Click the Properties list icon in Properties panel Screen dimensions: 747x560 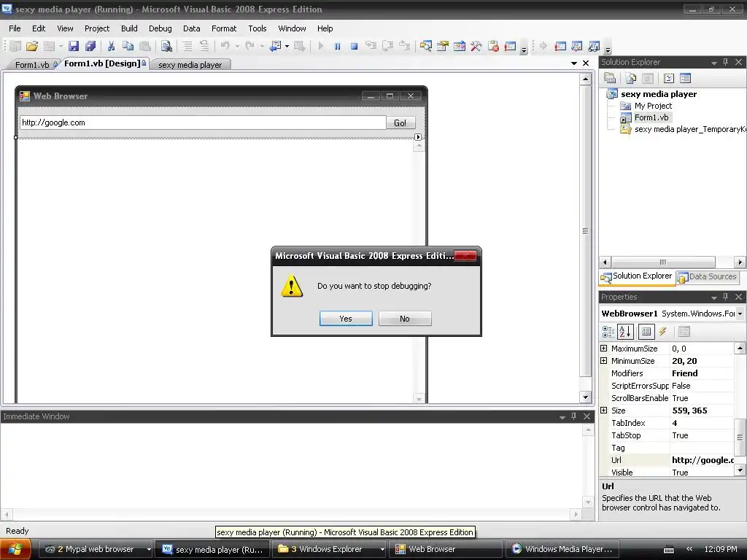(x=646, y=332)
